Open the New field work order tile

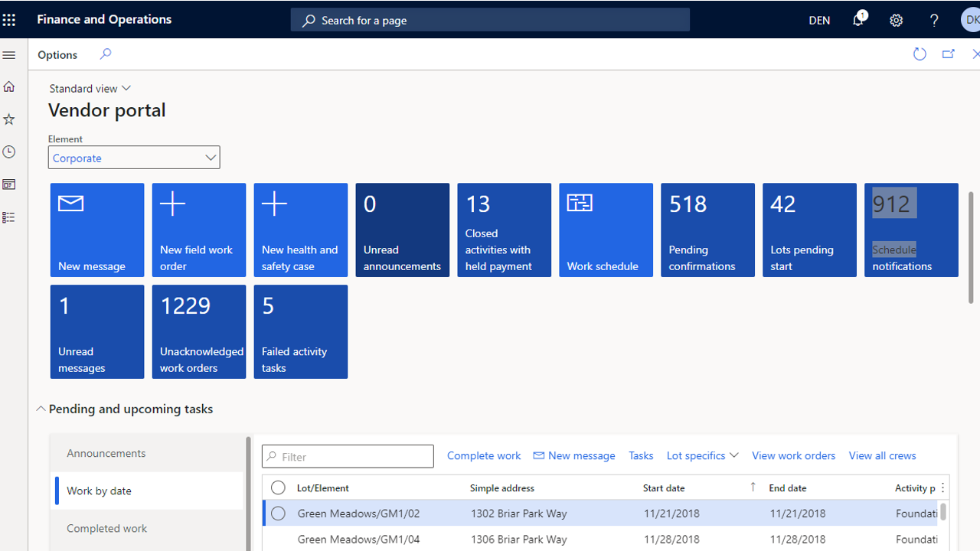click(x=199, y=230)
